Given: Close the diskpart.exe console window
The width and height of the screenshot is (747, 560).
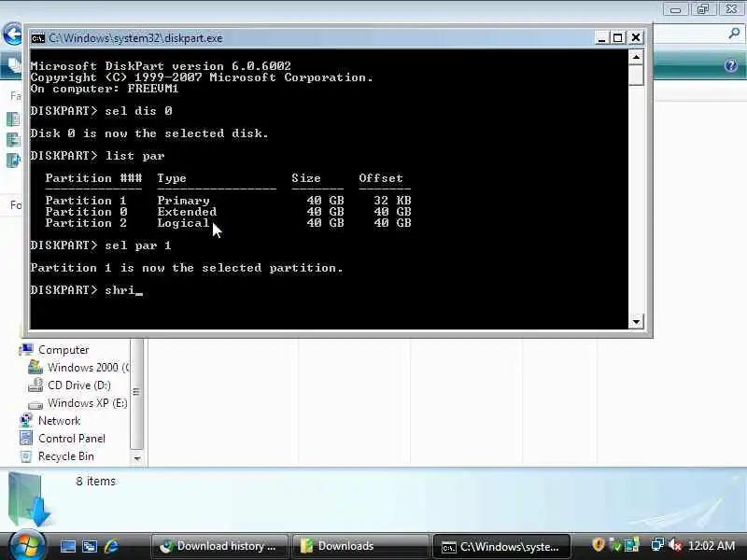Looking at the screenshot, I should click(636, 37).
